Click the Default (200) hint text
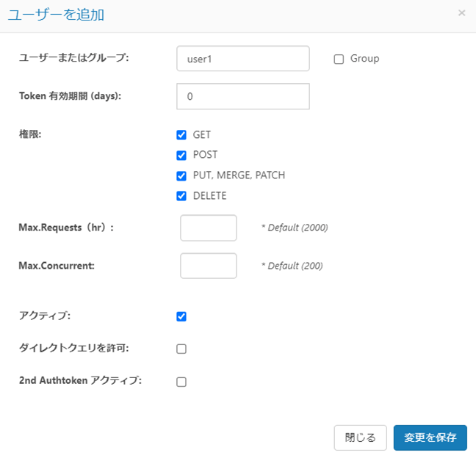476x458 pixels. [292, 266]
